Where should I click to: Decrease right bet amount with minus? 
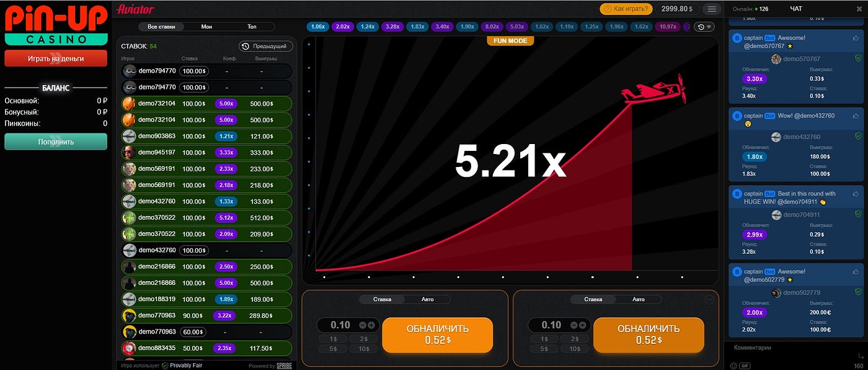click(574, 325)
